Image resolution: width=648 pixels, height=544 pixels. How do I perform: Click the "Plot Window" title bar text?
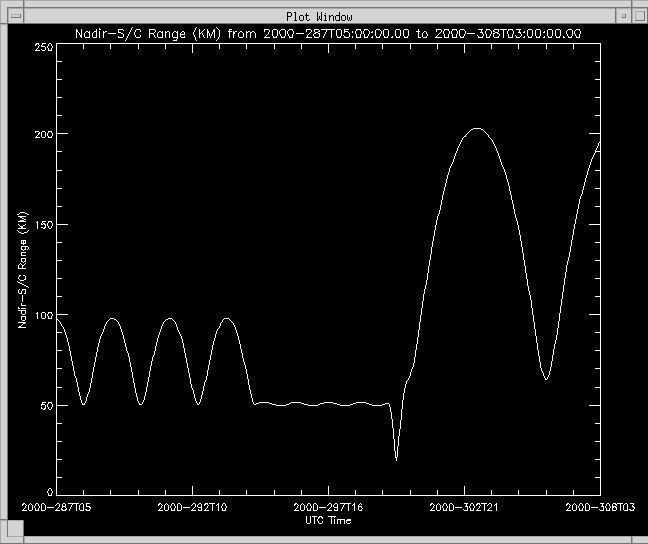click(319, 17)
